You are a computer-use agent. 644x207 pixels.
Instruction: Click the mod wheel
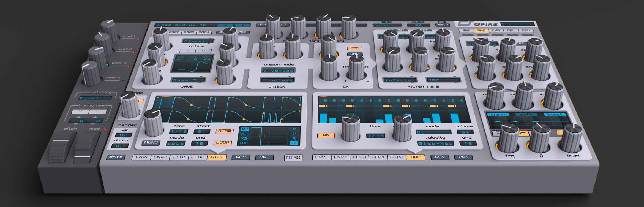[x=86, y=148]
